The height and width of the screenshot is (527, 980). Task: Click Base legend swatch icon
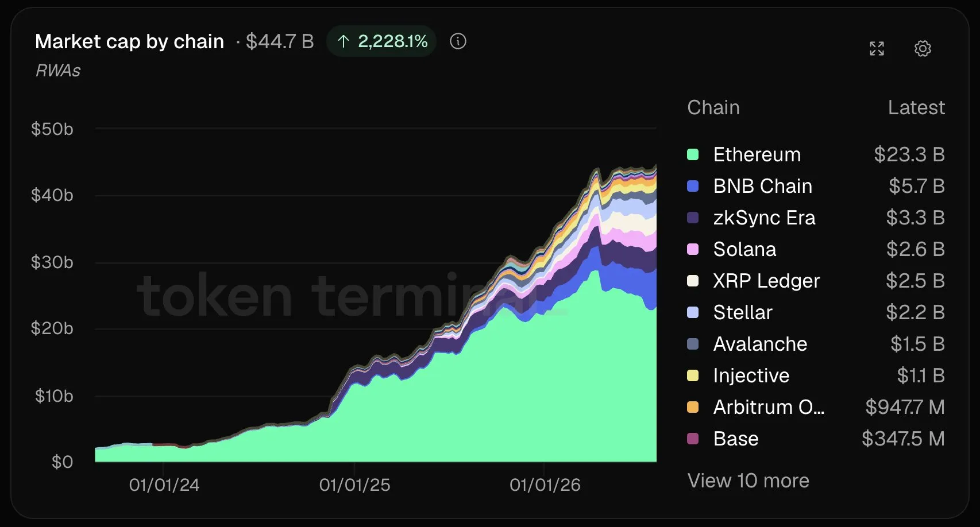[x=693, y=439]
